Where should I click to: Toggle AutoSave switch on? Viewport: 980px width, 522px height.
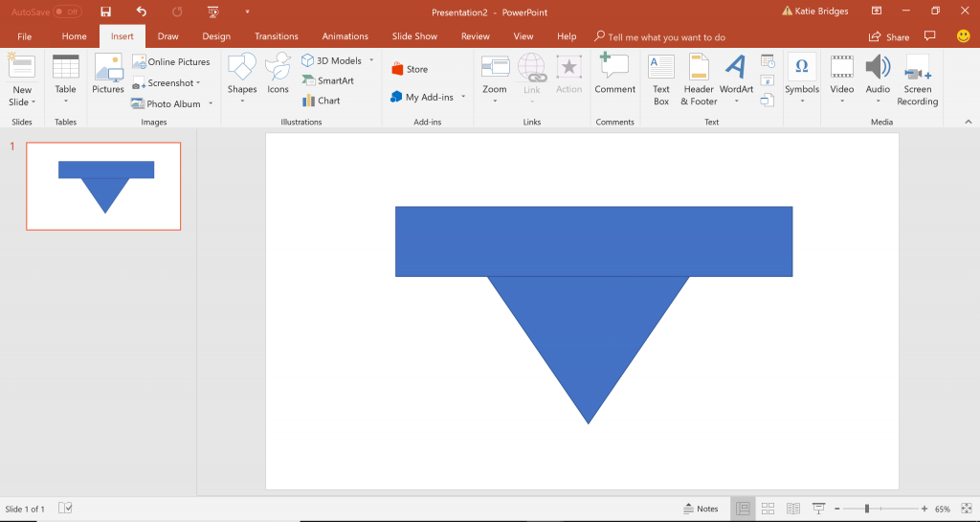(67, 11)
